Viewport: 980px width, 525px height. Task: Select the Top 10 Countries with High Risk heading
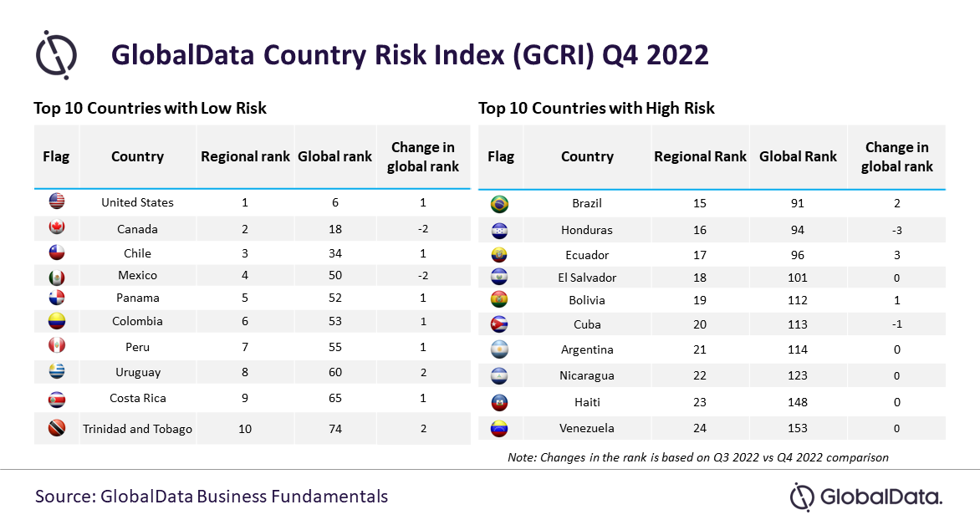(596, 108)
